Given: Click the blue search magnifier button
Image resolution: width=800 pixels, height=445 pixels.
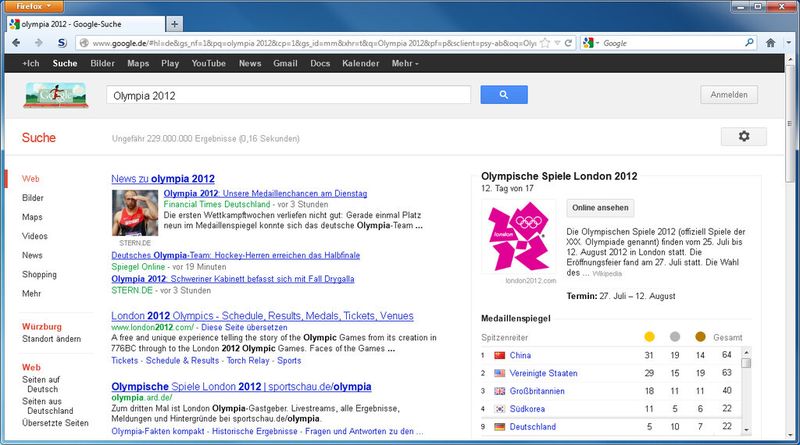Looking at the screenshot, I should click(504, 94).
